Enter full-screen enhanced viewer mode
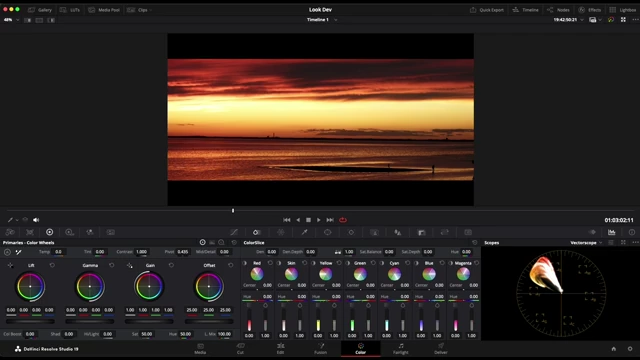The width and height of the screenshot is (640, 360). pos(623,20)
